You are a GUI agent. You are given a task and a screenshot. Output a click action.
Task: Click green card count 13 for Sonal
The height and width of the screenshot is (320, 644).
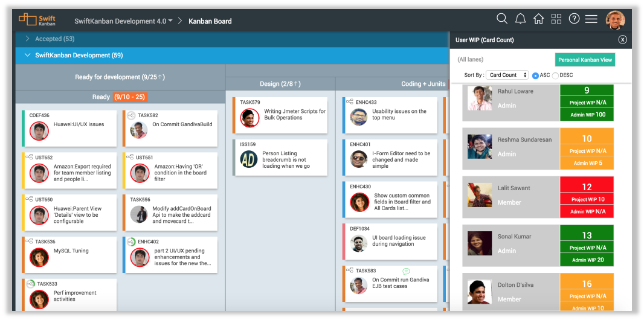(x=587, y=235)
